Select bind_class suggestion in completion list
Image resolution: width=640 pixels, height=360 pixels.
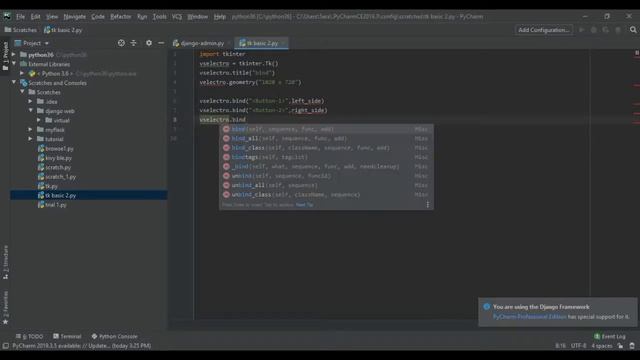[326, 148]
